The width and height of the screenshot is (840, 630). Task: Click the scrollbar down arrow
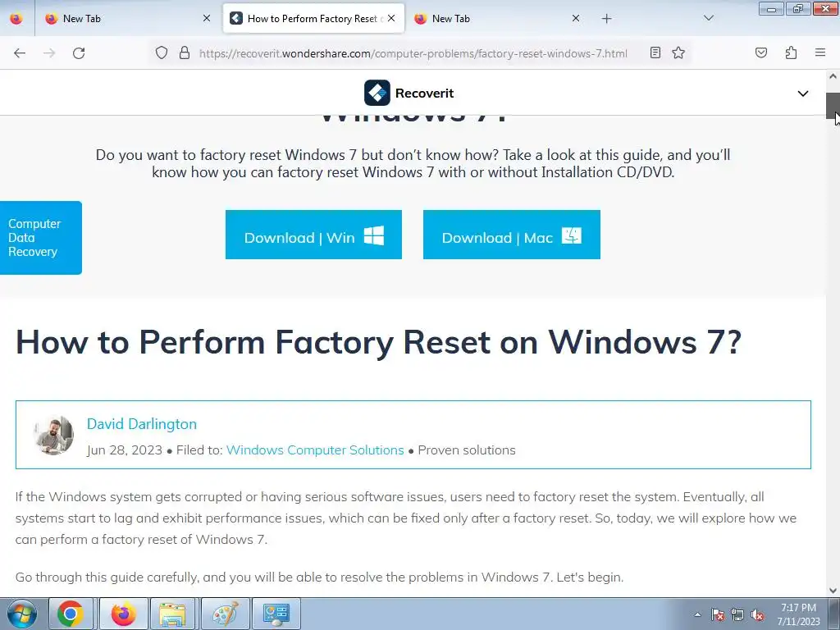pyautogui.click(x=833, y=591)
